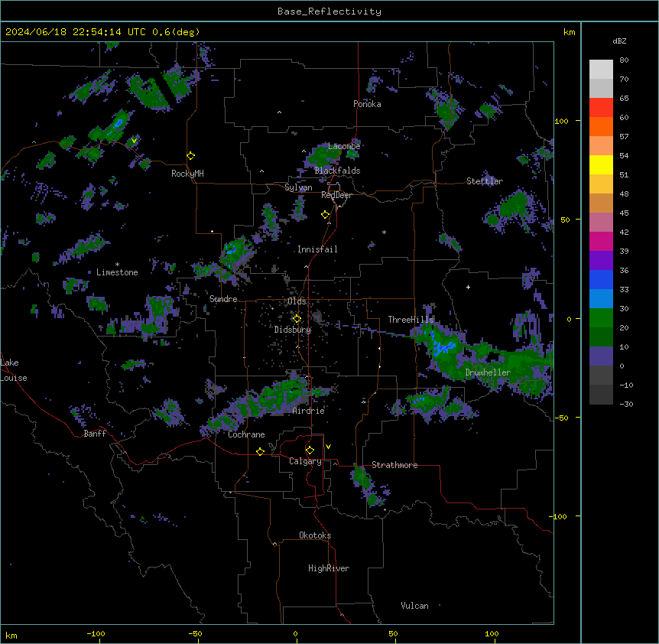
Task: Click the magenta swatch in the dBZ scale
Action: [x=601, y=241]
